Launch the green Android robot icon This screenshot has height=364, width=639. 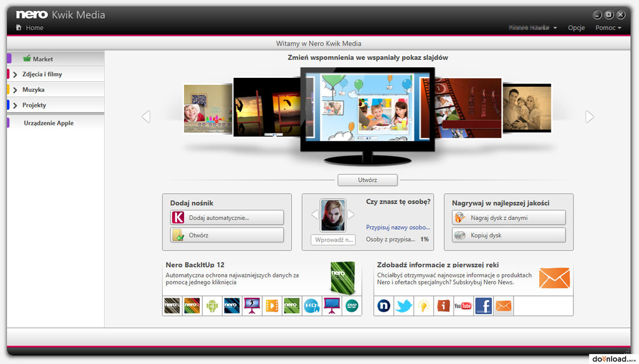[x=212, y=305]
